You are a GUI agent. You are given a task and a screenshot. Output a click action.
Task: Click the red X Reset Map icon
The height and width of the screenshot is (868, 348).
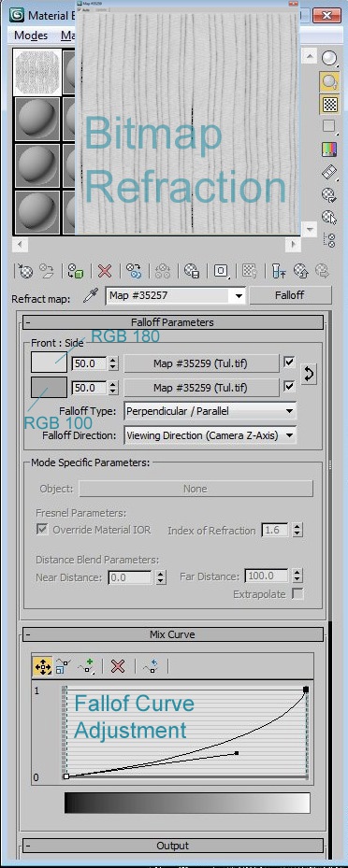[105, 271]
